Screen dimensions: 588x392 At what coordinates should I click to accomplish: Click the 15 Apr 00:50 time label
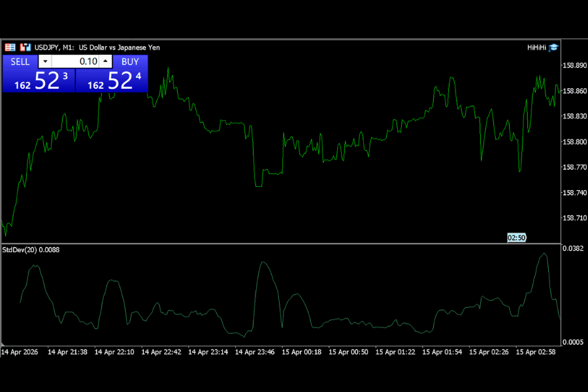pos(348,352)
